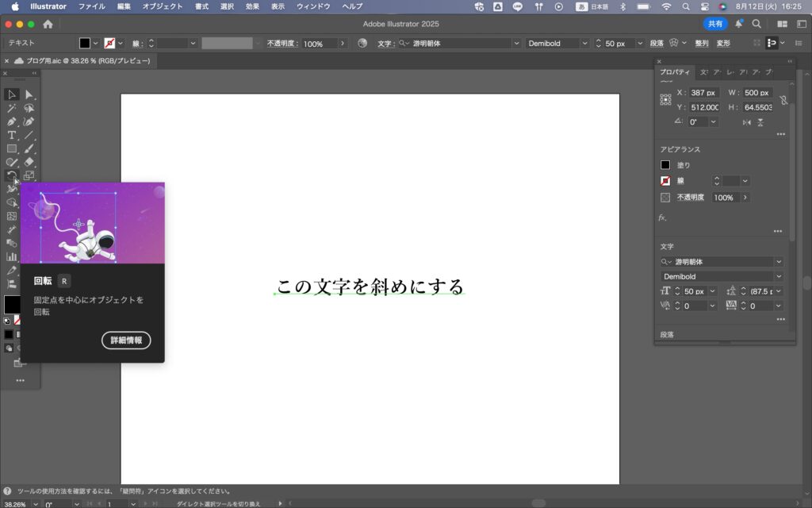Open the 書式 menu

[x=201, y=6]
